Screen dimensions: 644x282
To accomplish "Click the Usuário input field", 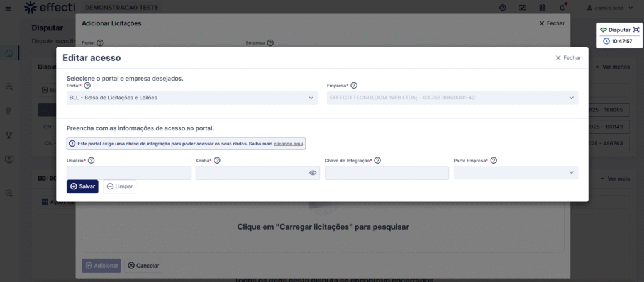I will (128, 172).
